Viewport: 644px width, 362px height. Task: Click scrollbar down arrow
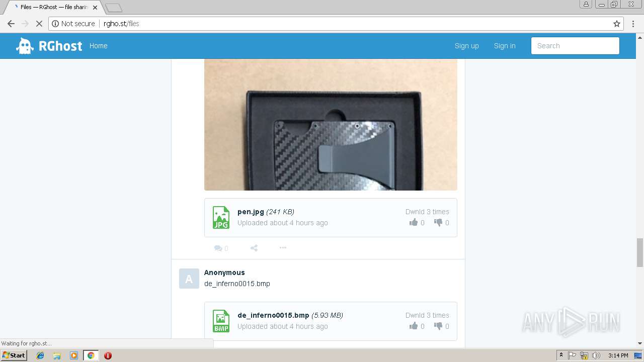(x=640, y=343)
